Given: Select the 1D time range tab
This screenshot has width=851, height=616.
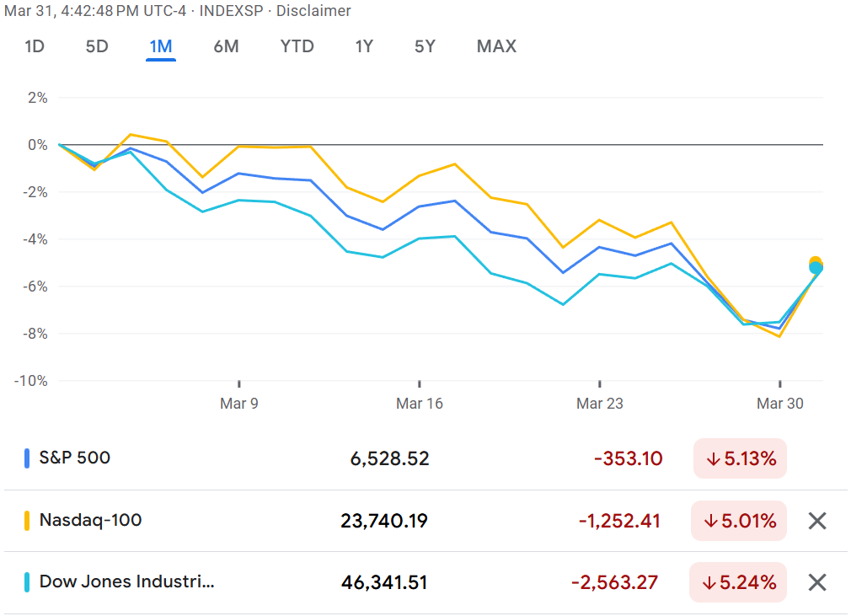Looking at the screenshot, I should coord(35,46).
